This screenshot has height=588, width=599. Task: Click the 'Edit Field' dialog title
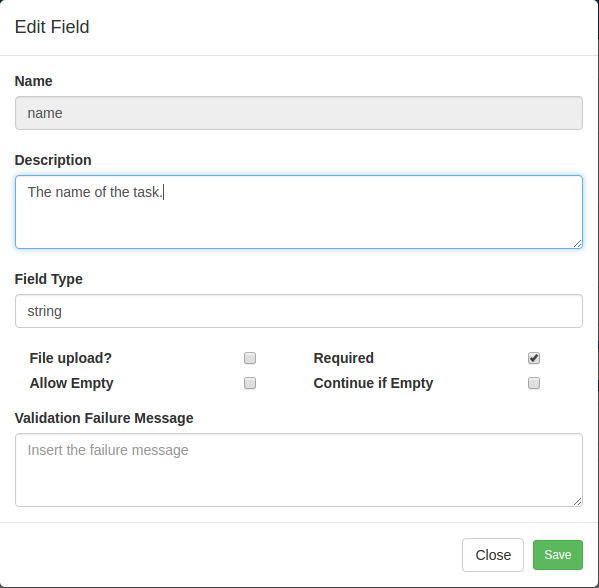(52, 27)
